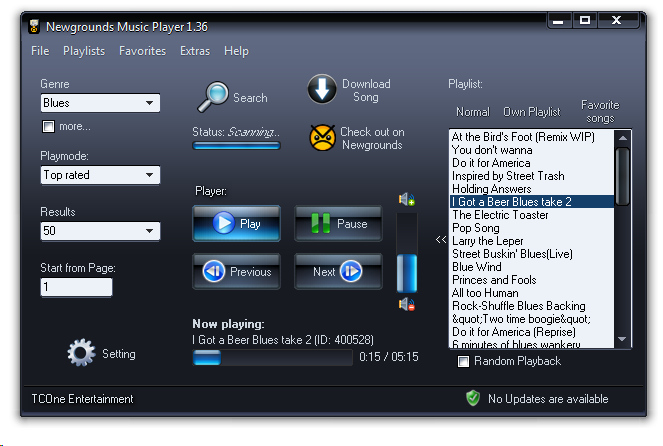
Task: Click the playlist scrollbar thumb
Action: [x=622, y=177]
